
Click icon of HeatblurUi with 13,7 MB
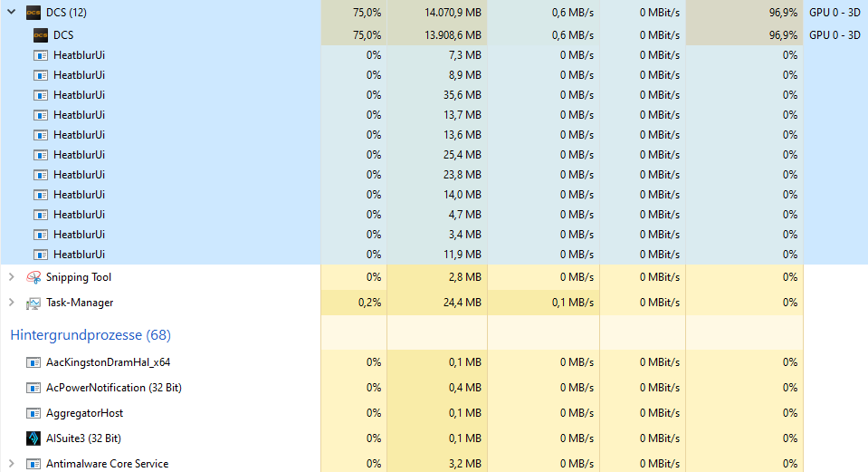tap(41, 115)
